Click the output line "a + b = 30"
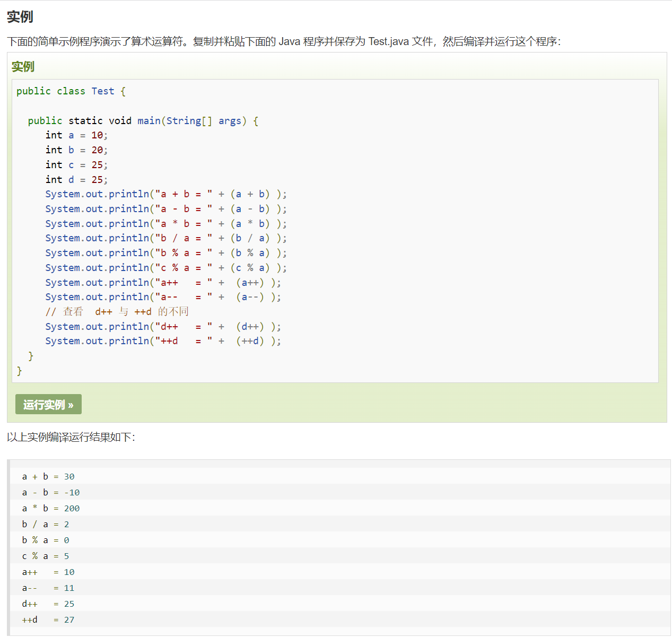 (48, 477)
